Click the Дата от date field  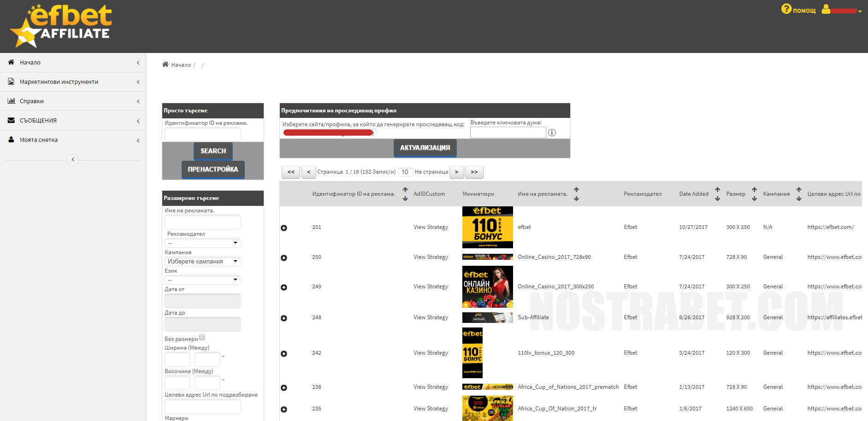202,301
